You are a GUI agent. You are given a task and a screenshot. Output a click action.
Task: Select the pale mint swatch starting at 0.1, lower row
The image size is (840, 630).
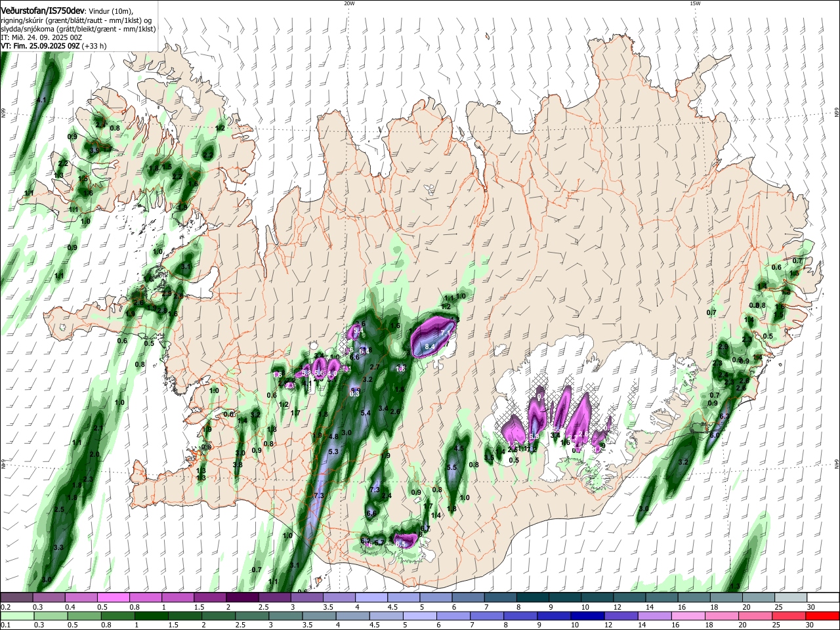click(18, 616)
